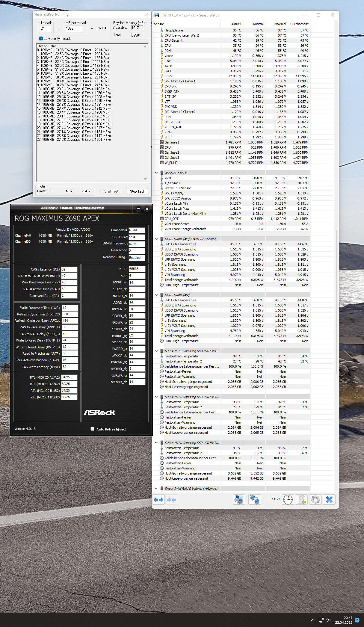Screen dimensions: 364x627
Task: Click the Refresh Cycle Time 2 (tRFC2) field
Action: [x=70, y=314]
